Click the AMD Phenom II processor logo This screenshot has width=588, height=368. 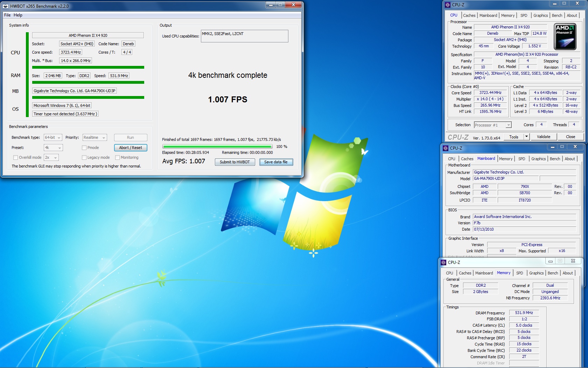click(x=565, y=37)
